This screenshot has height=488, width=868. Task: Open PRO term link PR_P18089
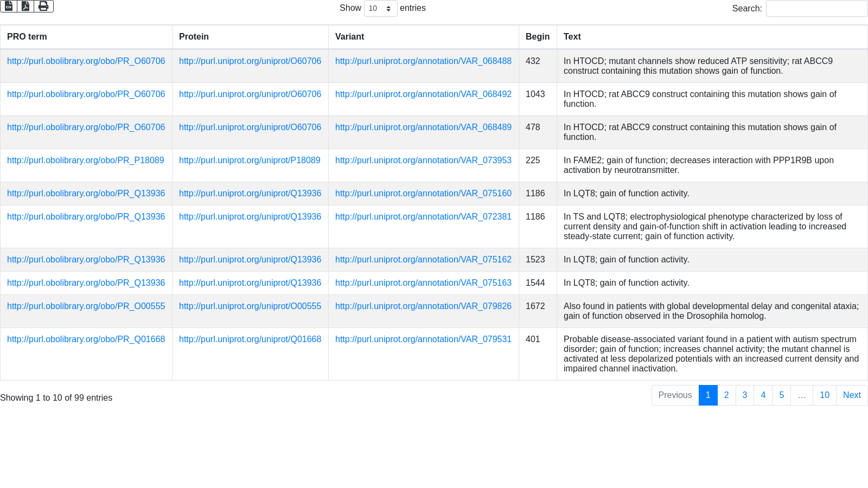pos(86,160)
